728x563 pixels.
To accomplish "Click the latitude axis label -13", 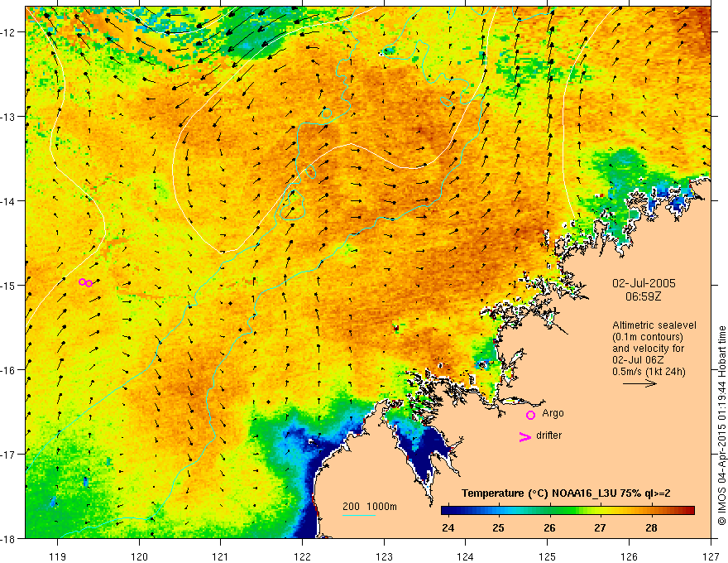I will coord(8,117).
